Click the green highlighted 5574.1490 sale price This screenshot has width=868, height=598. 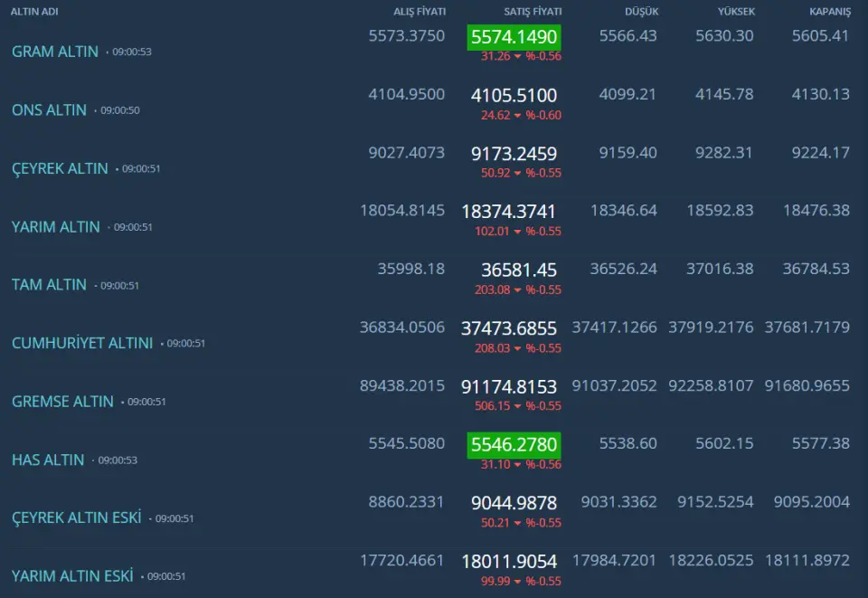514,37
